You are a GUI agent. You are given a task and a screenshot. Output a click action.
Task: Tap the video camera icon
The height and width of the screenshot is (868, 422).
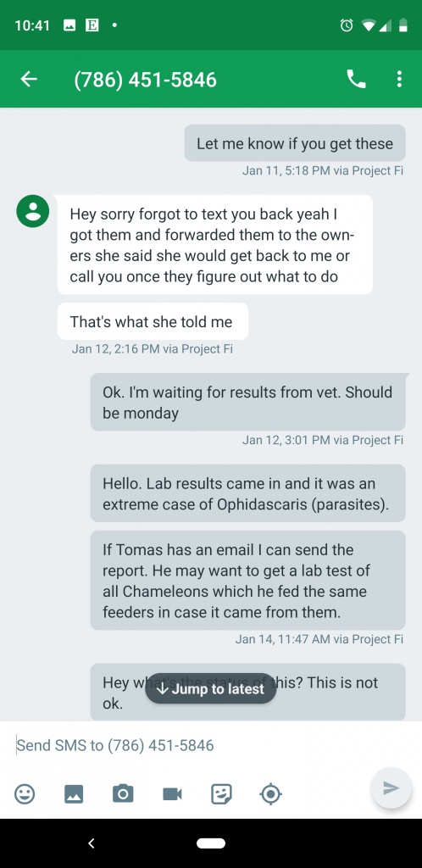click(172, 793)
